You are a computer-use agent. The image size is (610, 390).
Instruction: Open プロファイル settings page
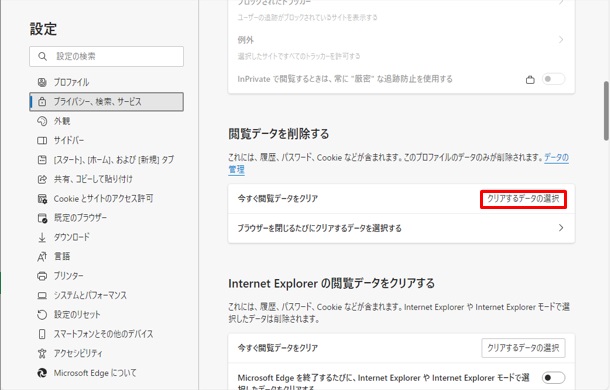point(106,82)
